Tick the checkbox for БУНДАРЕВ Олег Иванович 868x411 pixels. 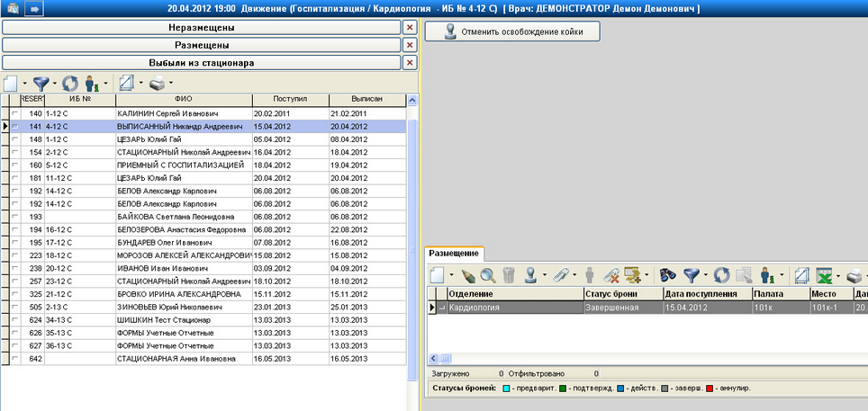point(15,243)
